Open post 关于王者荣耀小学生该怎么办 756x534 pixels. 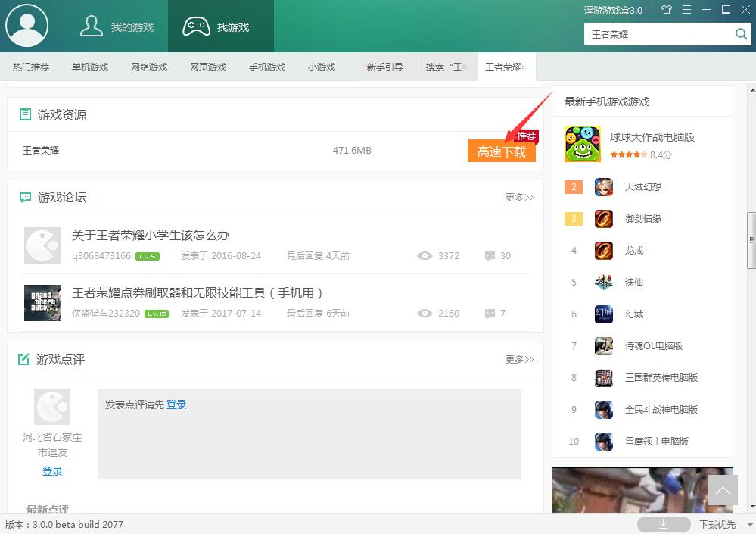151,236
